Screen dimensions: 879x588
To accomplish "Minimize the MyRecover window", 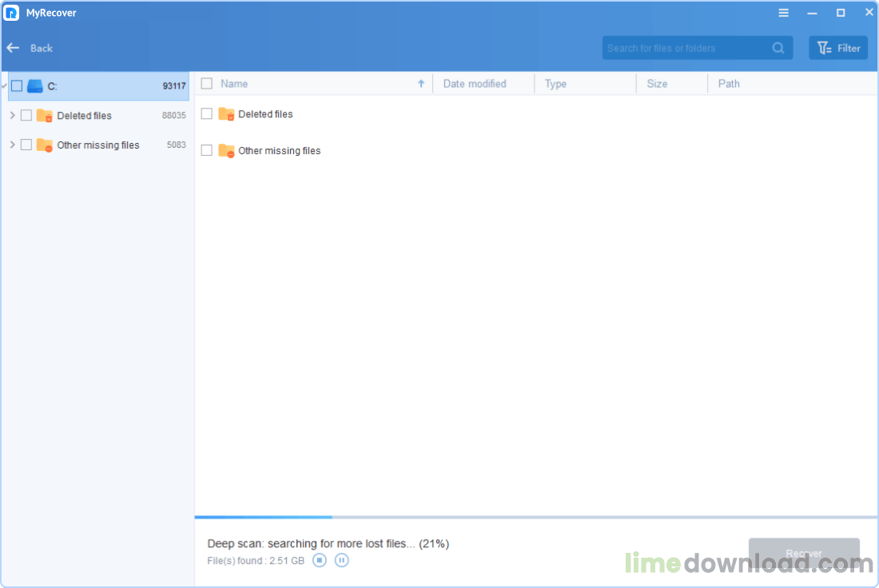I will pyautogui.click(x=812, y=13).
